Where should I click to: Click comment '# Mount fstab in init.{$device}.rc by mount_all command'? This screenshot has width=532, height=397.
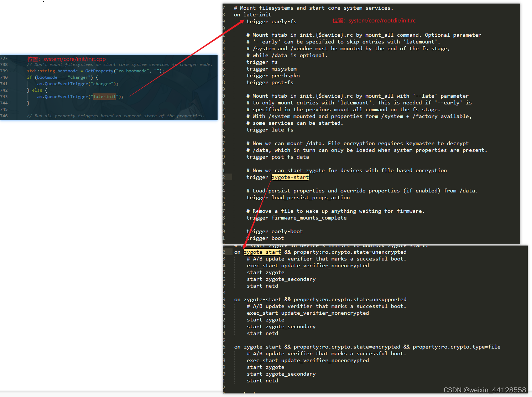(364, 35)
